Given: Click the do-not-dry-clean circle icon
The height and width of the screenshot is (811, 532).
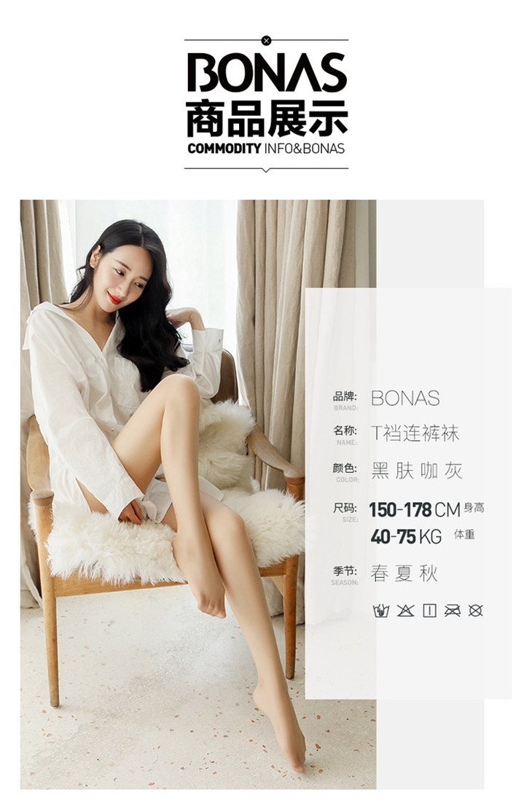Looking at the screenshot, I should [476, 611].
